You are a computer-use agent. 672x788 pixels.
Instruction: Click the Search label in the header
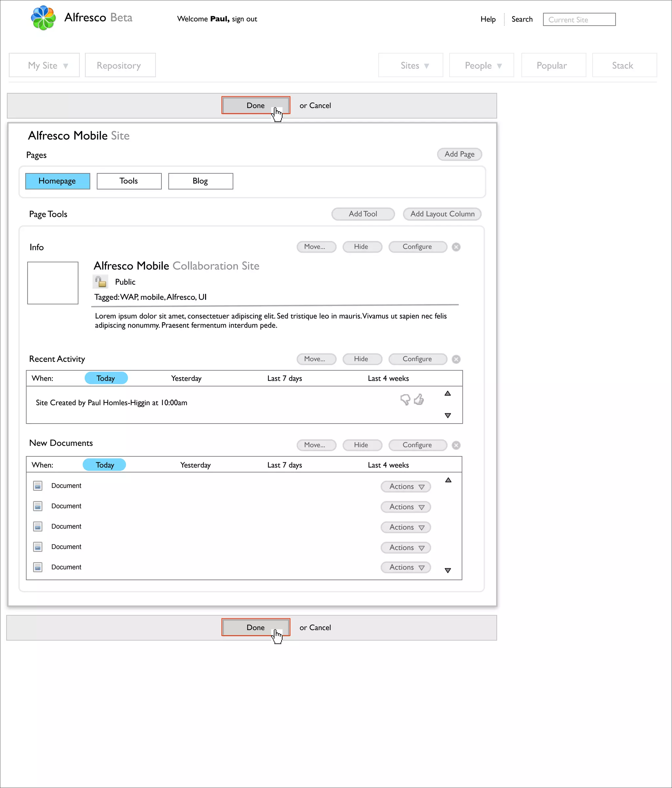click(522, 19)
